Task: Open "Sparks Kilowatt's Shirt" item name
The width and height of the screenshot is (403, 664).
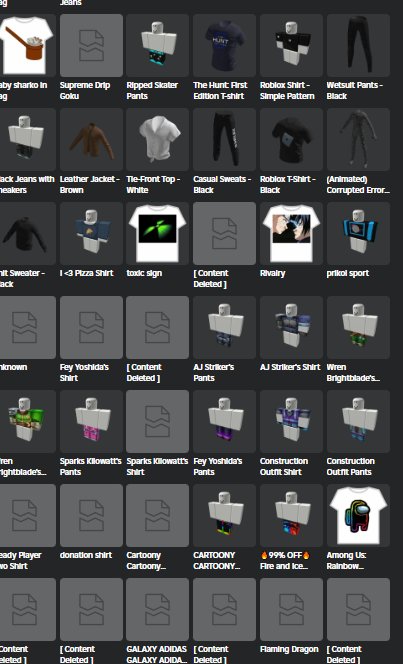Action: 157,467
